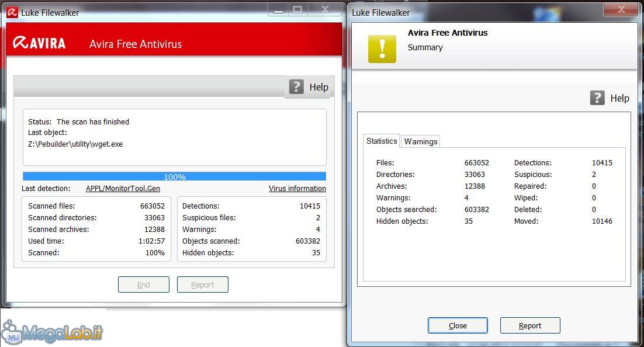Click the End button in scan window
This screenshot has height=347, width=644.
(144, 284)
